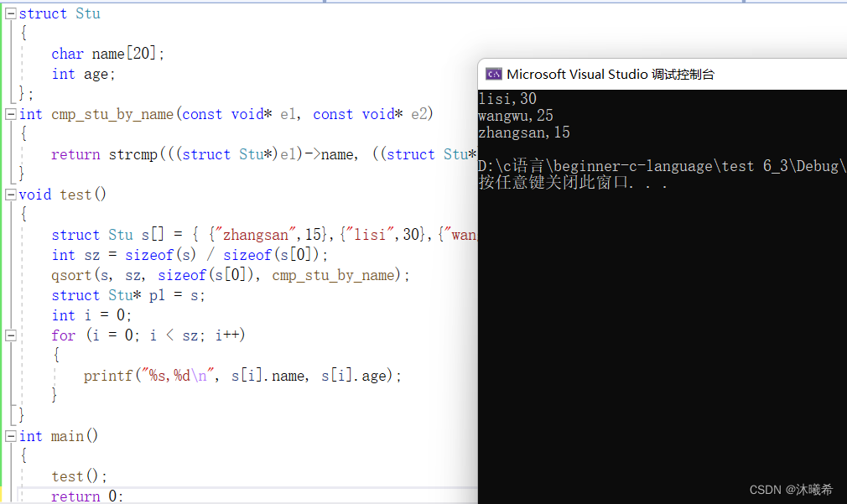Image resolution: width=847 pixels, height=504 pixels.
Task: Click the 'int i = 0;' line
Action: [91, 315]
